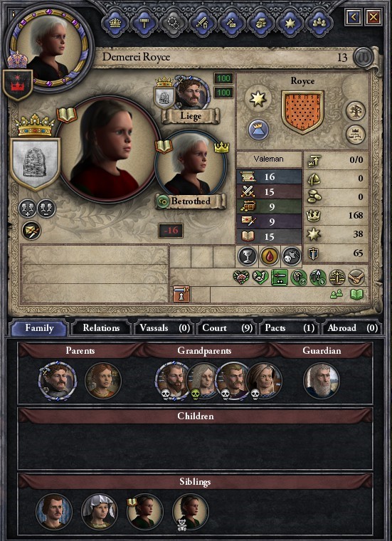Open the Realm crown icon in top bar
The height and width of the screenshot is (541, 392).
[x=115, y=22]
